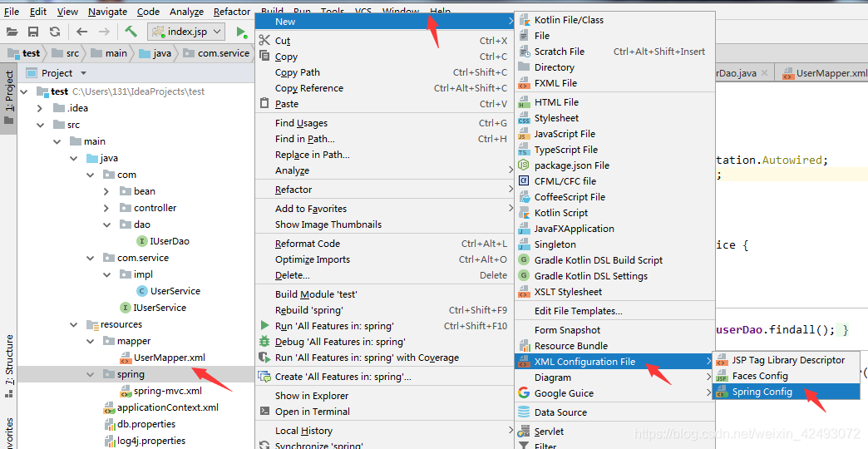Screen dimensions: 868x449
Task: Collapse the test project root node
Action: (24, 91)
